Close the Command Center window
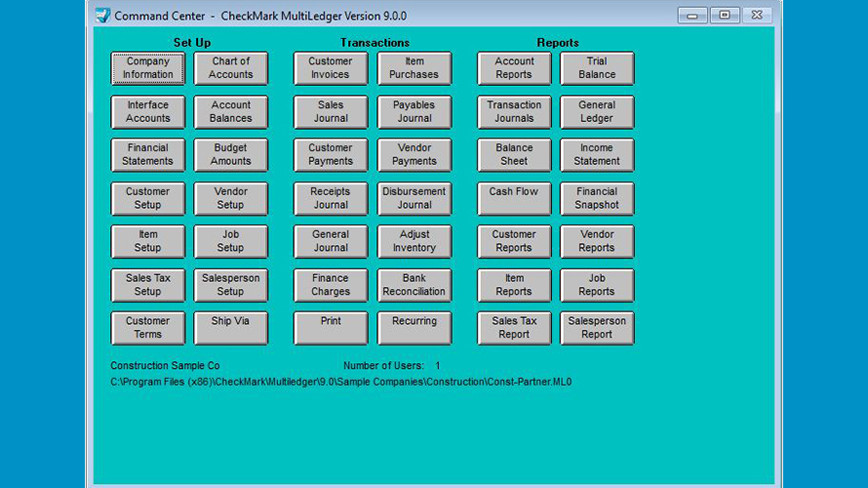This screenshot has height=488, width=868. pos(757,16)
